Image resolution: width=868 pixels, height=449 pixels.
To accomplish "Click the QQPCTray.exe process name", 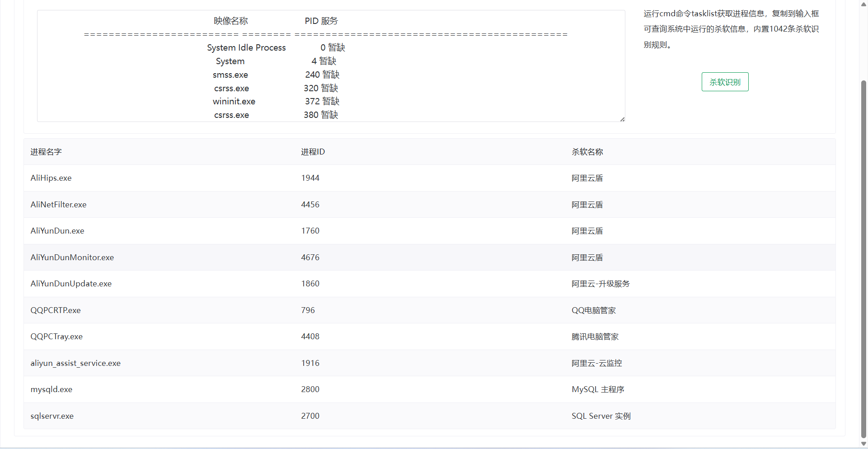I will (56, 337).
